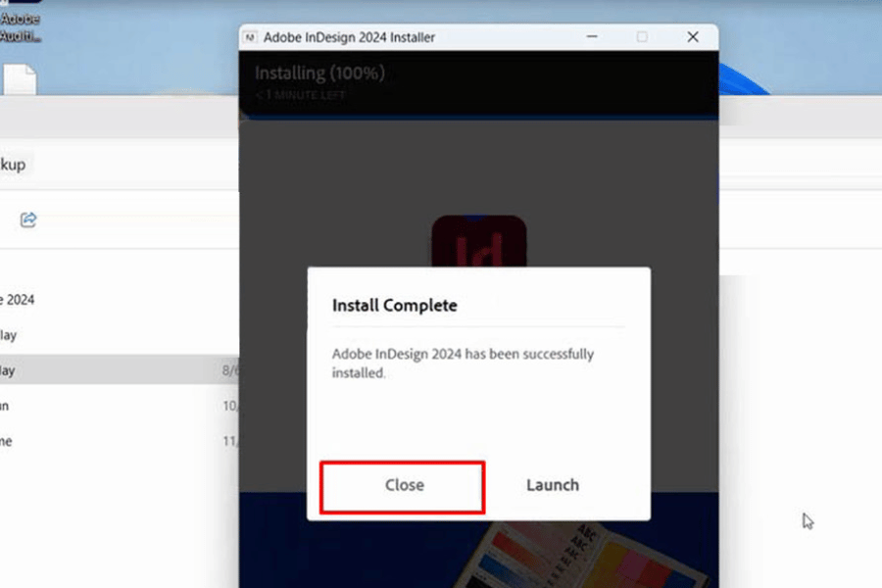Close the installer window with the X button
882x588 pixels.
[693, 37]
